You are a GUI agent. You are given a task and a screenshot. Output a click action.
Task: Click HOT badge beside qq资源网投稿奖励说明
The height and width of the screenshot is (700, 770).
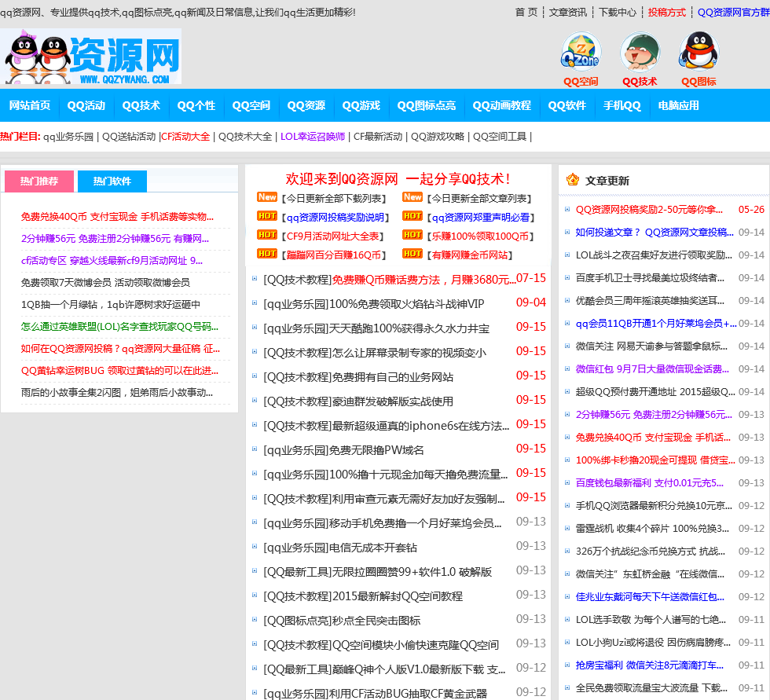click(x=267, y=216)
